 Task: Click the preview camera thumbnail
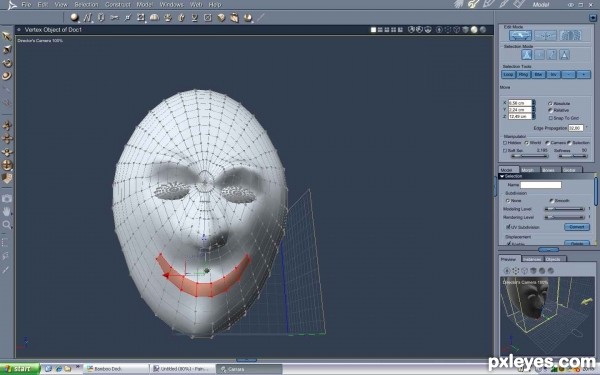(x=547, y=316)
